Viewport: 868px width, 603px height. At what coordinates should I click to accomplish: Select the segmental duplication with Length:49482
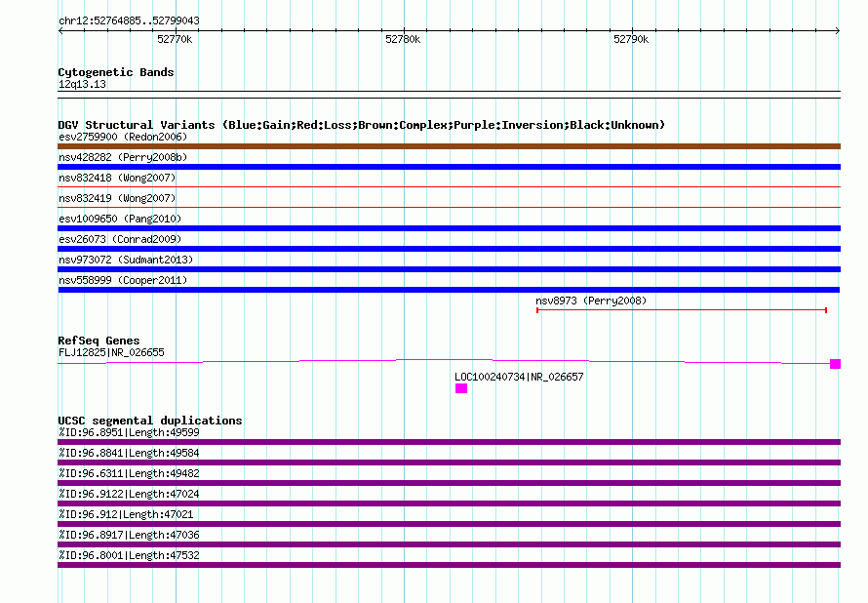coord(449,483)
